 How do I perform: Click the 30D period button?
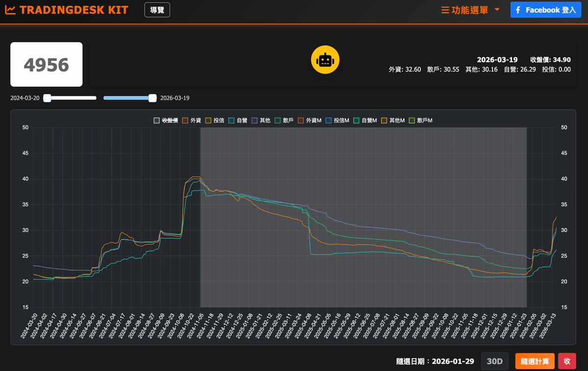point(494,361)
